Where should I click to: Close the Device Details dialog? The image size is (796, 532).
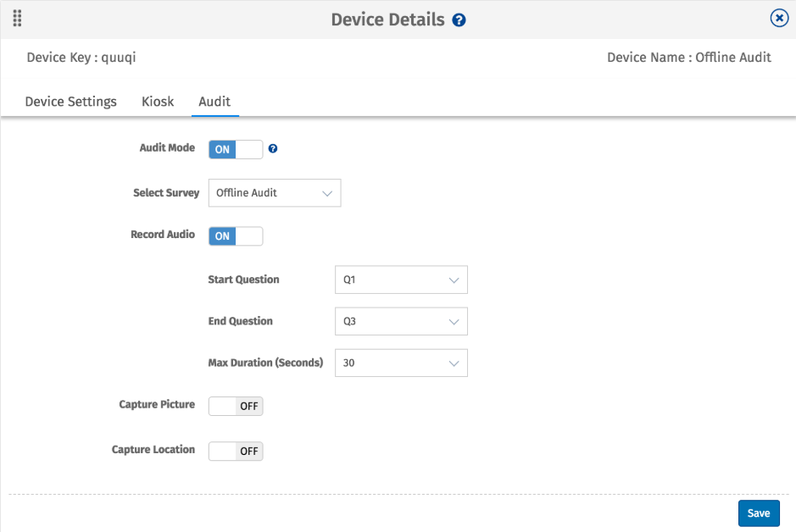click(778, 18)
